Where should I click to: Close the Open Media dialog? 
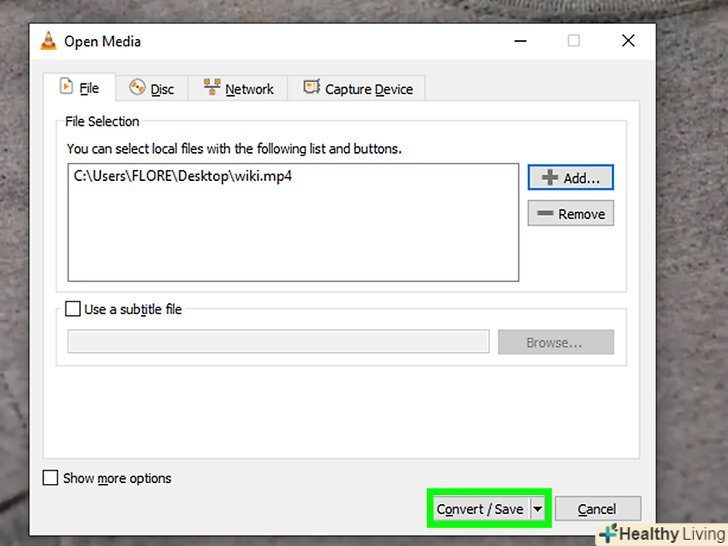point(628,41)
